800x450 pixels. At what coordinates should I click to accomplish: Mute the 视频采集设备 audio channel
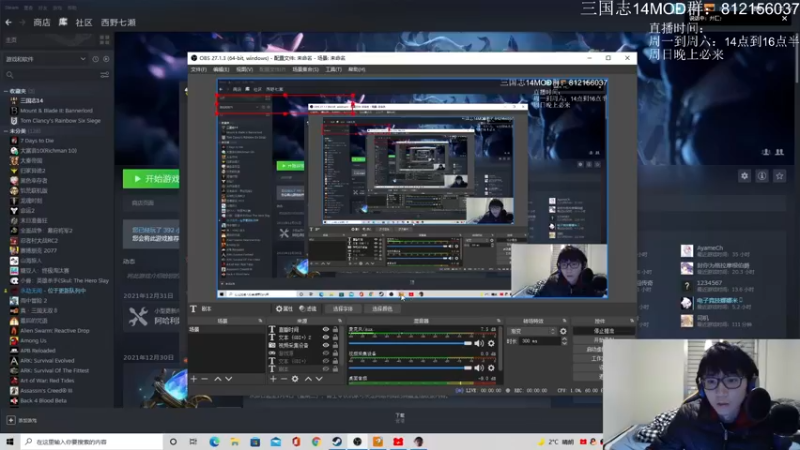coord(479,368)
